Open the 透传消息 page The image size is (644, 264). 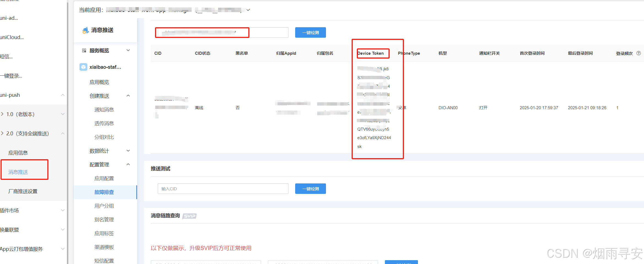pos(104,123)
